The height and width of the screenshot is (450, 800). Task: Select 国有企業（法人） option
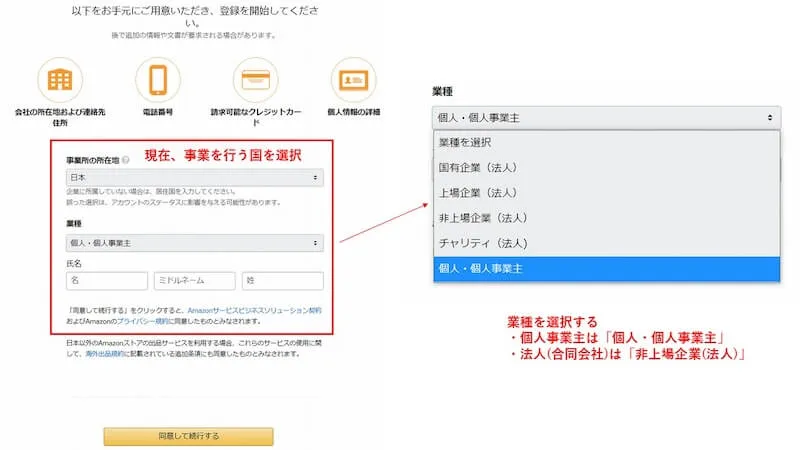(606, 167)
